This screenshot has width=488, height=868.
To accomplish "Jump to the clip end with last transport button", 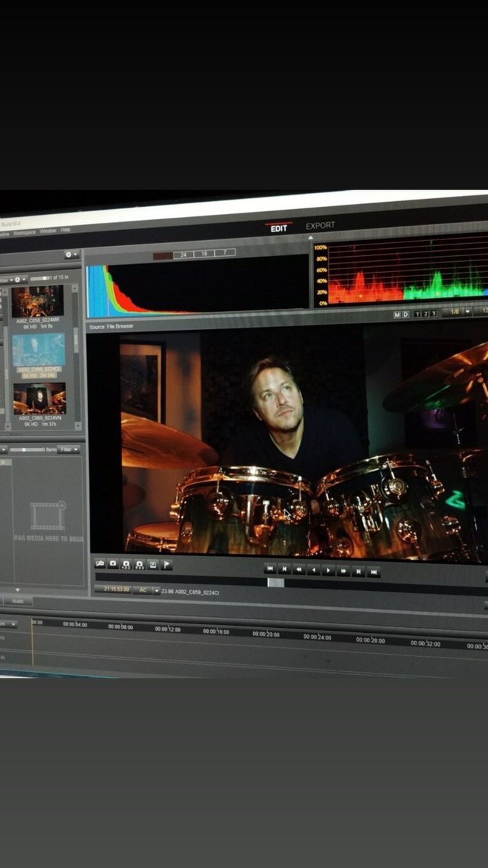I will tap(374, 572).
